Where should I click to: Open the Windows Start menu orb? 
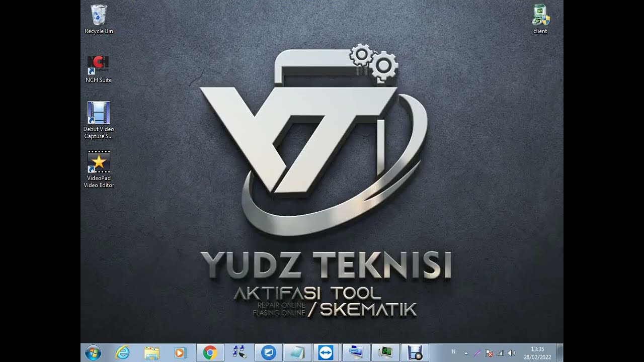click(93, 353)
